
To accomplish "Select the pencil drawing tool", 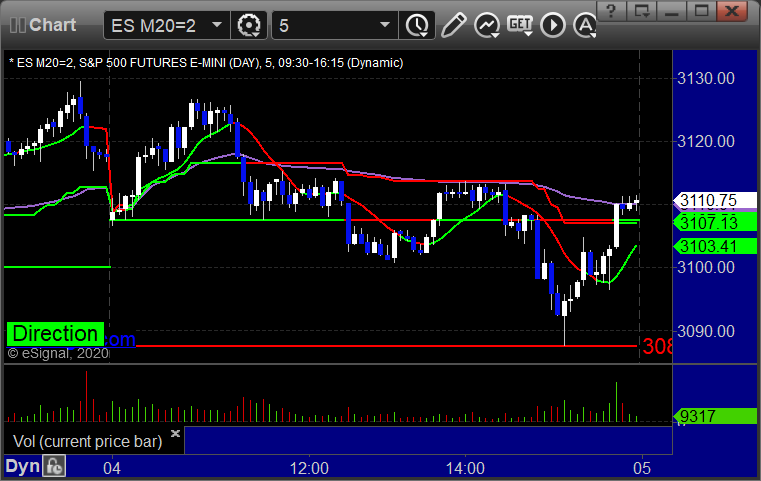I will (x=453, y=25).
